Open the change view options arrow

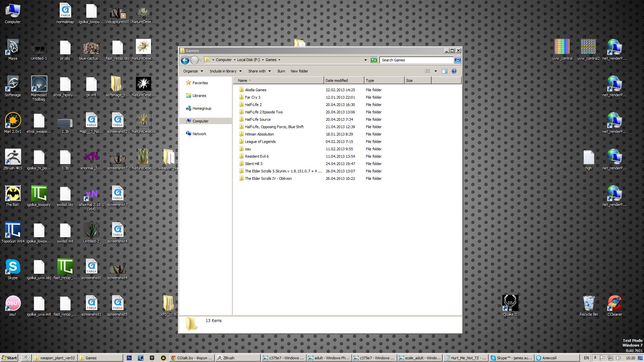(436, 71)
